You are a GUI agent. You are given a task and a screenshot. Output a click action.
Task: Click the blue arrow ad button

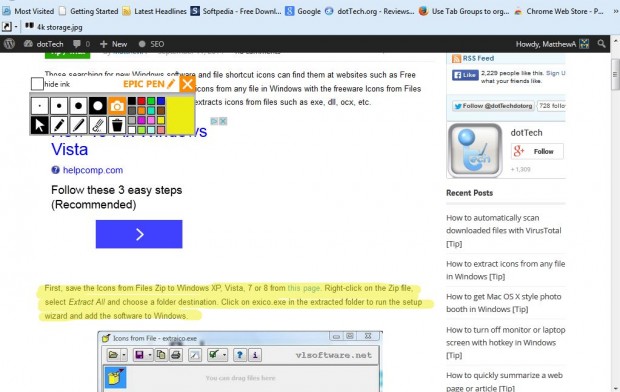(x=139, y=234)
